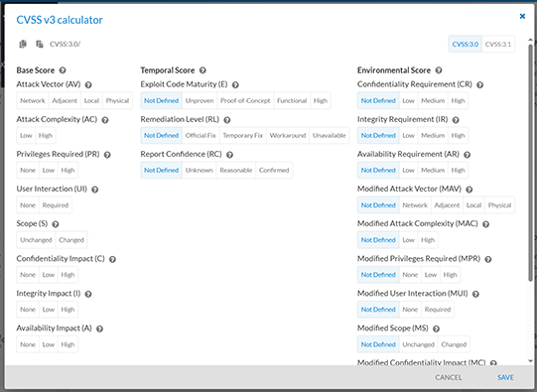
Task: Open Environmental Score help icon
Action: (x=439, y=70)
